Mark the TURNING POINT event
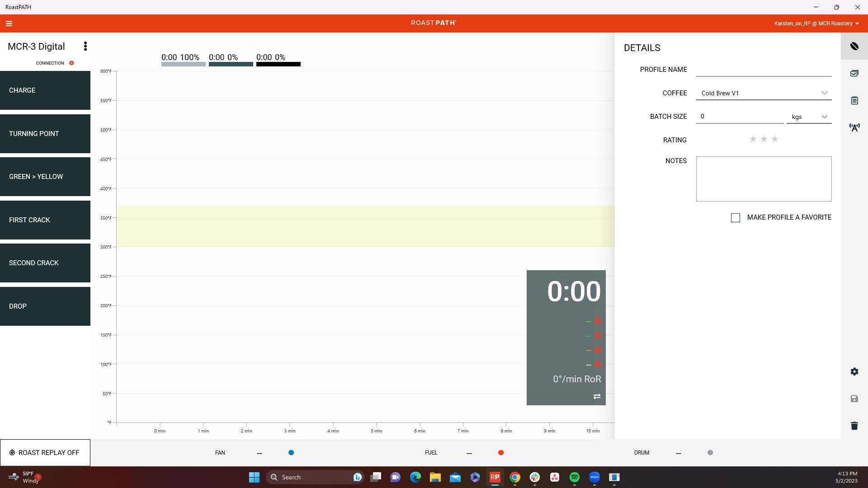868x488 pixels. 45,134
